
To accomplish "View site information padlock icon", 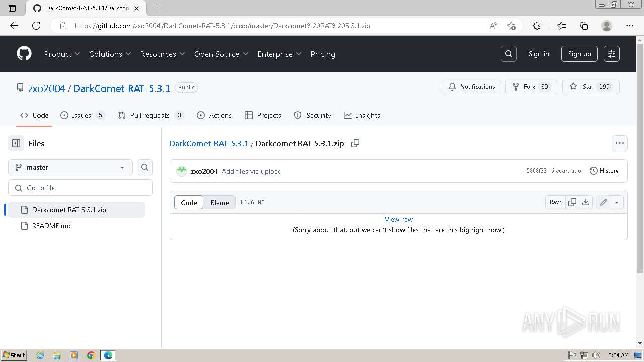I will click(x=63, y=26).
